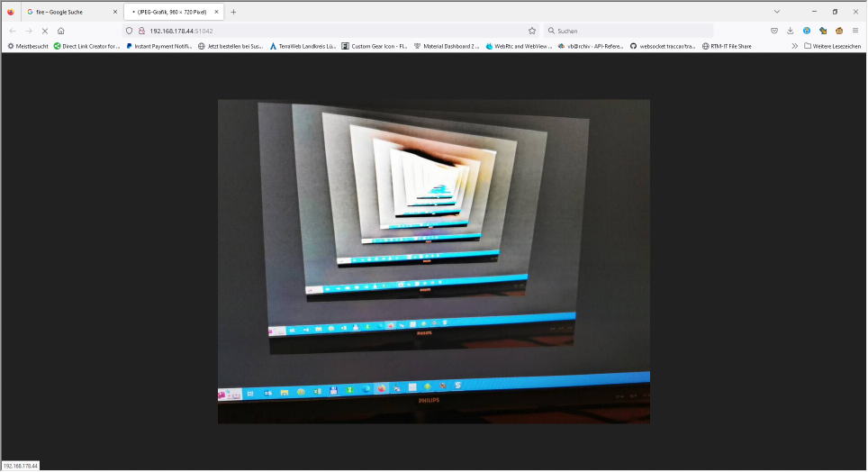Image resolution: width=868 pixels, height=472 pixels.
Task: Open the Downloads panel
Action: pos(791,31)
